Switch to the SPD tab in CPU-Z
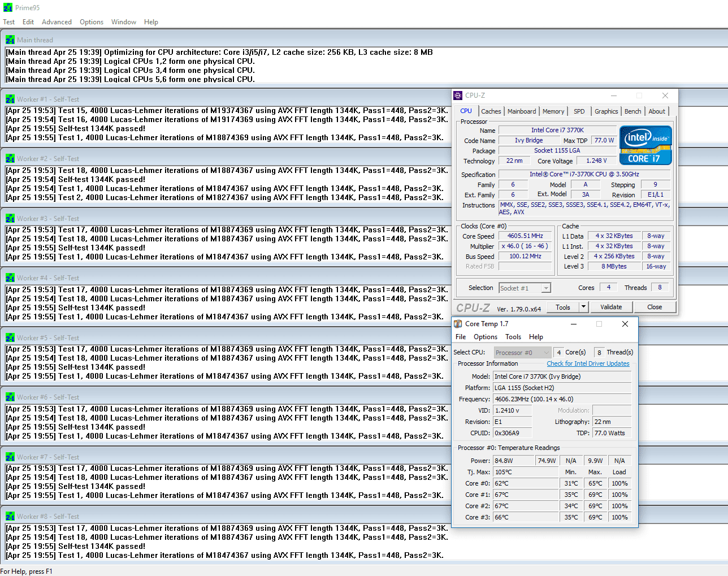Image resolution: width=728 pixels, height=576 pixels. pos(579,111)
